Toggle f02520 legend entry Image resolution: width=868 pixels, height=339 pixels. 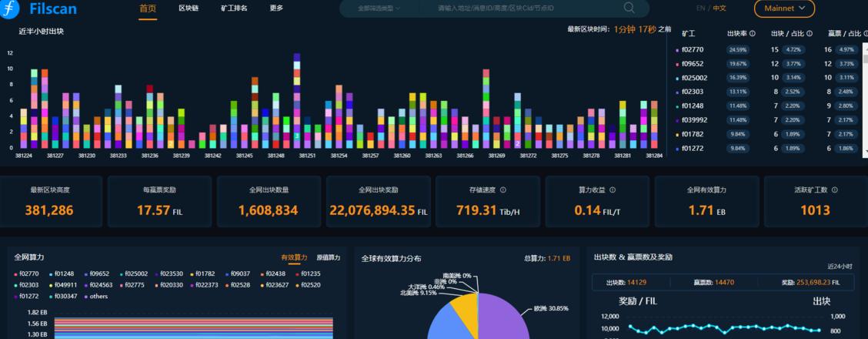tap(308, 285)
